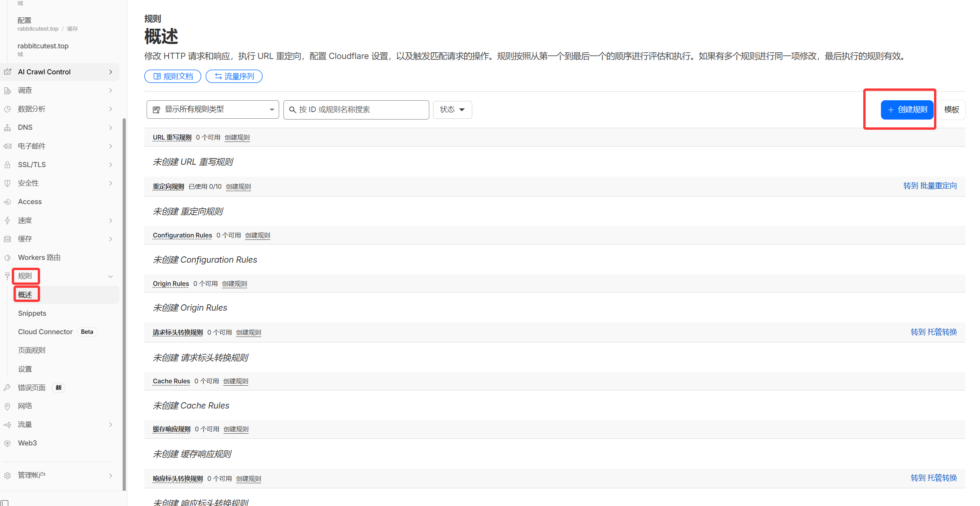Image resolution: width=980 pixels, height=506 pixels.
Task: Open 页面规则 in the sidebar
Action: click(x=32, y=350)
